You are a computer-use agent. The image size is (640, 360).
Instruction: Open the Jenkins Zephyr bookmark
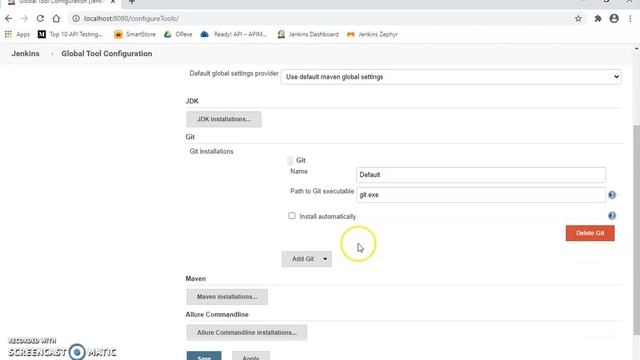click(372, 34)
